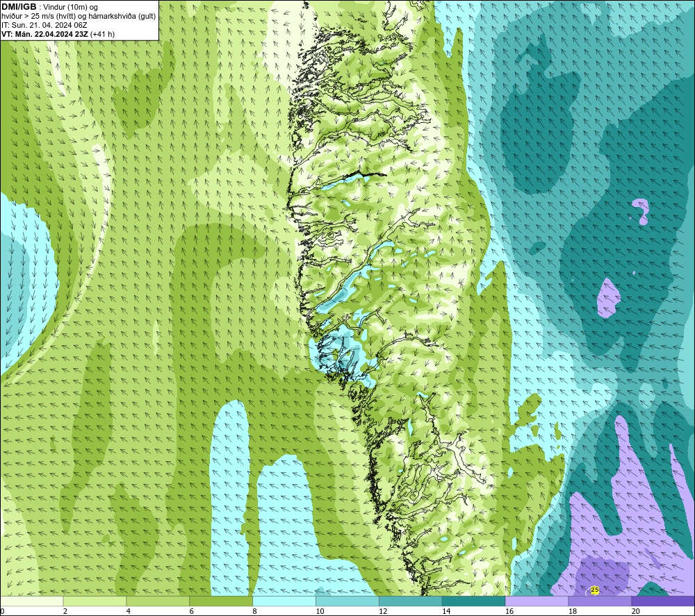Select the 8–10 m/s legend color swatch
Screen dimensions: 695x616
click(x=284, y=601)
